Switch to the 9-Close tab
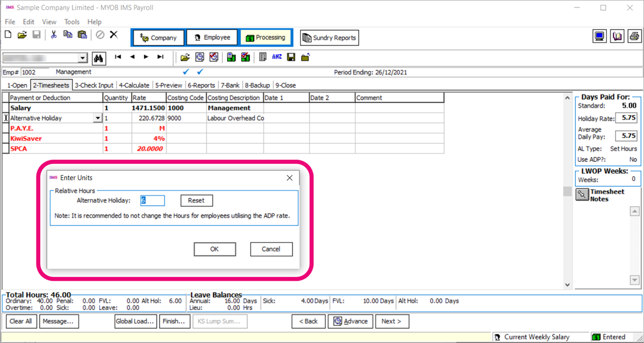 click(286, 85)
